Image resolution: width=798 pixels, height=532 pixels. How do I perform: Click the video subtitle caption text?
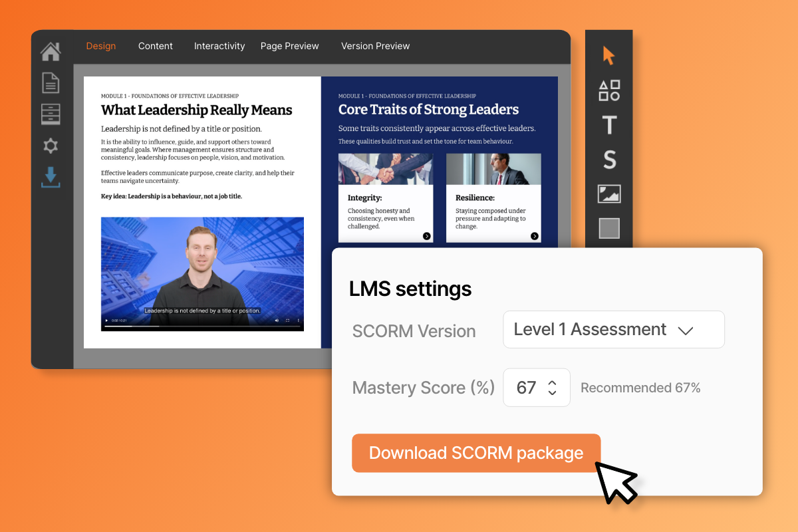point(202,311)
